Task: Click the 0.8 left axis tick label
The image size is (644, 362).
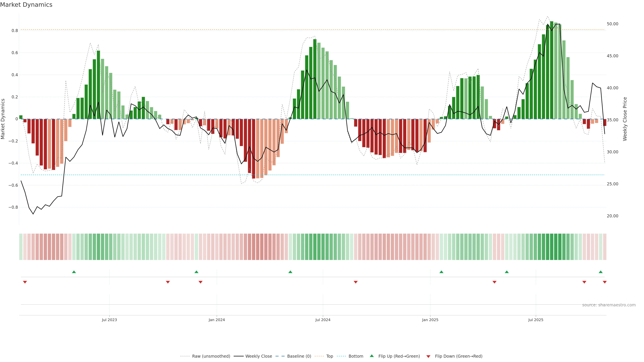Action: (15, 31)
